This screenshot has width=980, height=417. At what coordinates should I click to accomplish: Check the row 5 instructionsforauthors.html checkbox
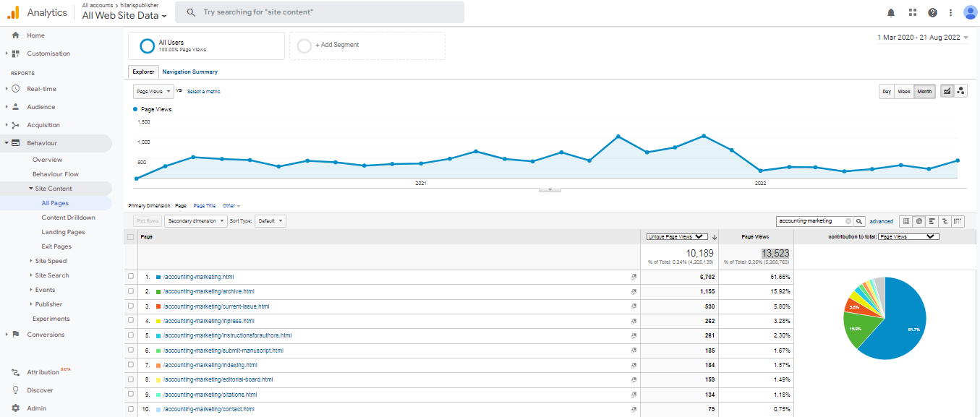pos(131,335)
